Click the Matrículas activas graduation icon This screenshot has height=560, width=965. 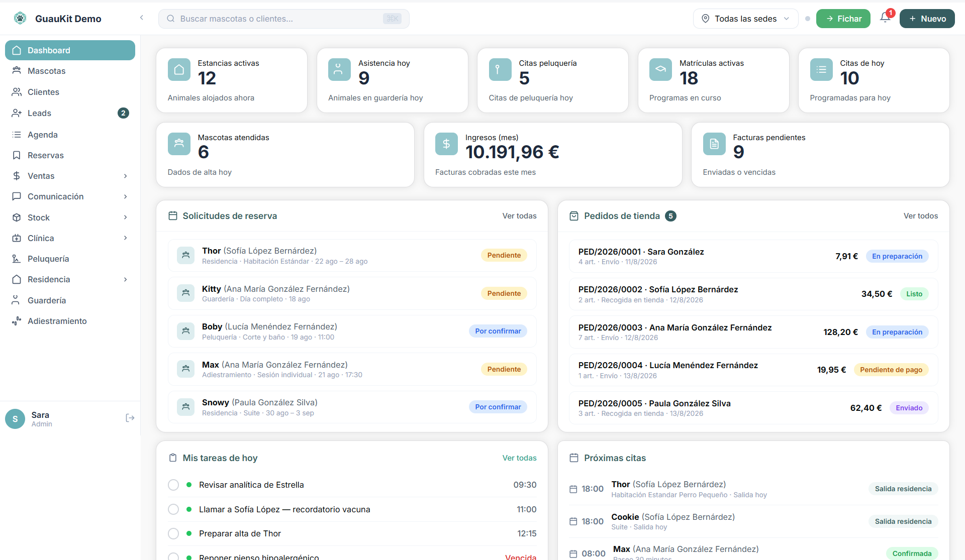(660, 70)
